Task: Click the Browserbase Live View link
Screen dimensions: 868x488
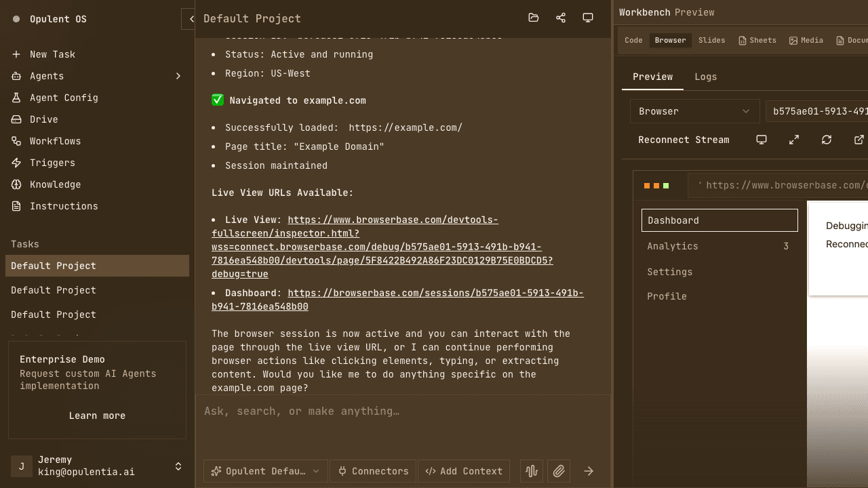Action: point(393,220)
